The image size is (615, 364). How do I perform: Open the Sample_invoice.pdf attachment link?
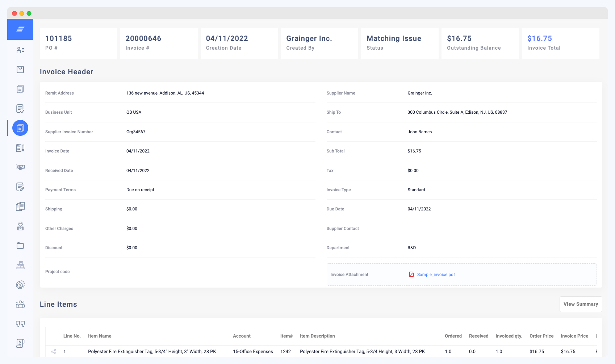[x=435, y=274]
